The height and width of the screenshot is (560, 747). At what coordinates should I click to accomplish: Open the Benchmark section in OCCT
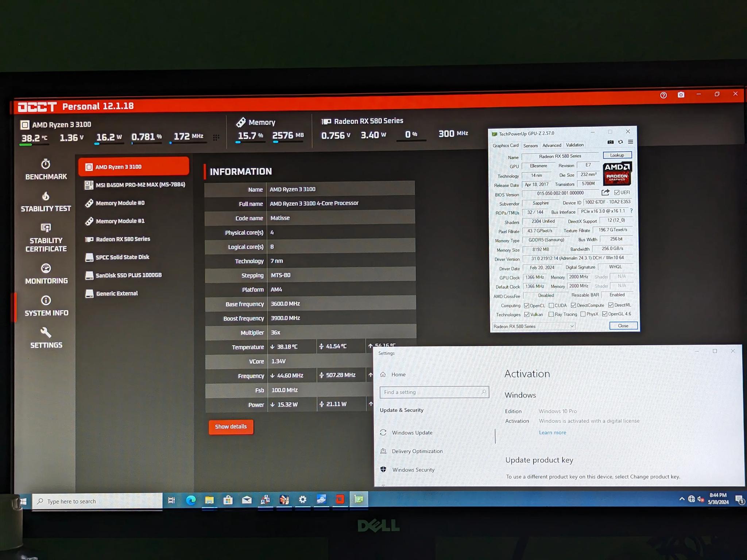[46, 170]
